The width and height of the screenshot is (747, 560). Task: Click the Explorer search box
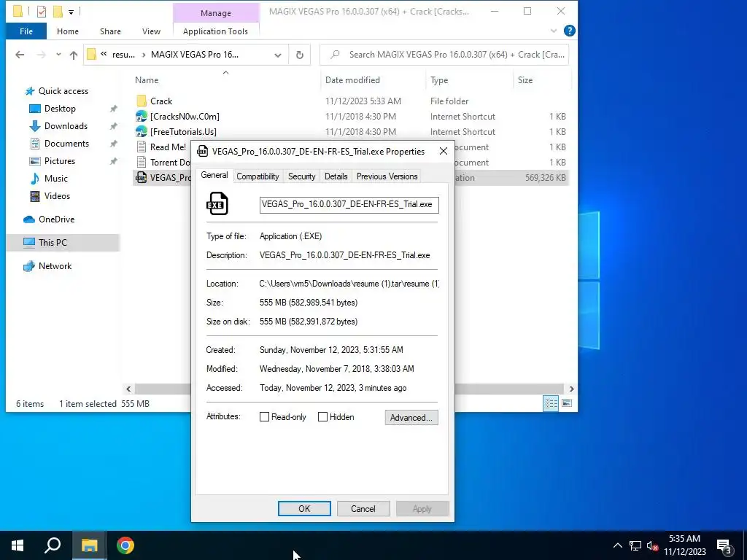[x=444, y=55]
